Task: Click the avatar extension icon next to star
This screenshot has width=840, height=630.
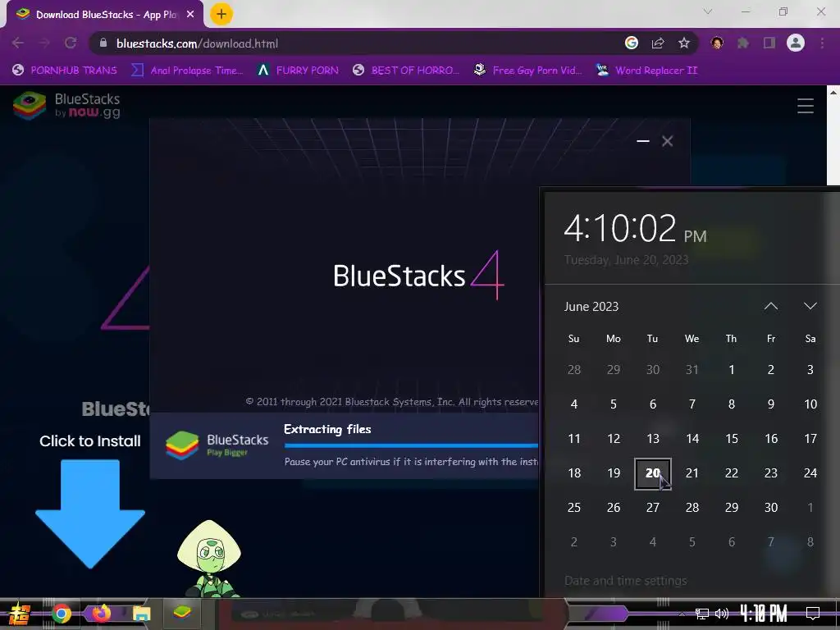Action: pyautogui.click(x=717, y=43)
